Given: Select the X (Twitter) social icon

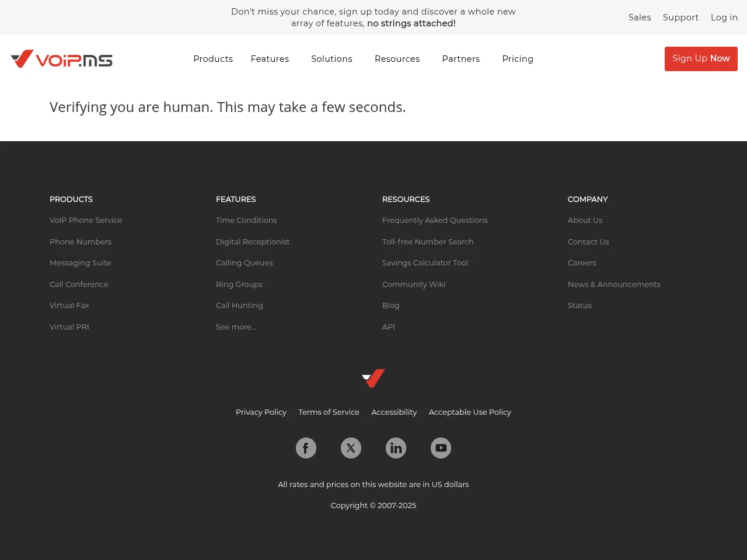Looking at the screenshot, I should tap(351, 447).
